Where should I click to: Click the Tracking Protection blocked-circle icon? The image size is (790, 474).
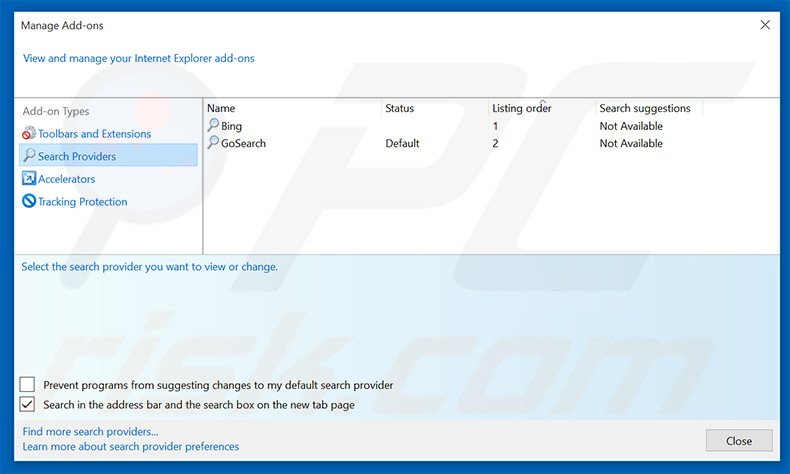pos(29,201)
